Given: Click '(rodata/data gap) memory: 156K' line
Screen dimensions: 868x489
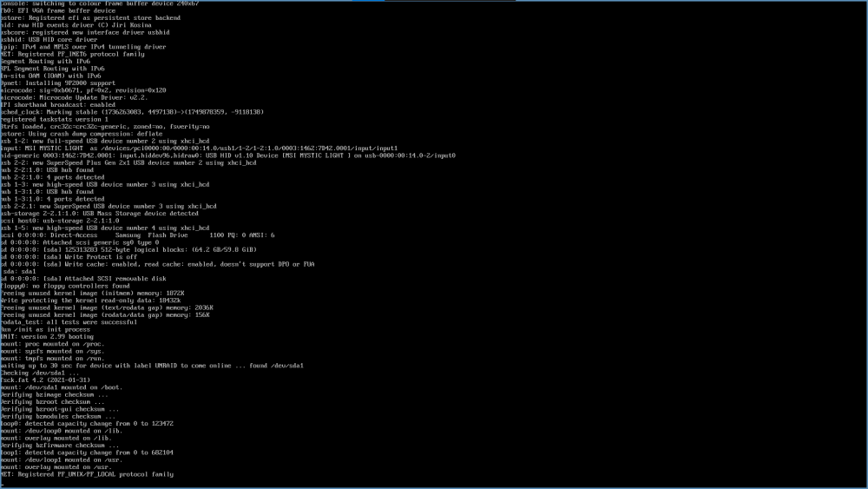Looking at the screenshot, I should pos(105,314).
